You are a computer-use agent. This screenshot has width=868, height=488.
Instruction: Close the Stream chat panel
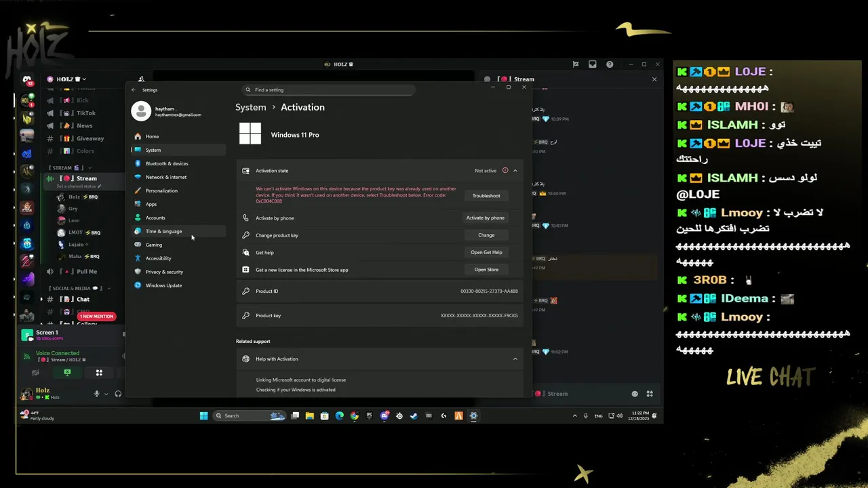[x=654, y=79]
